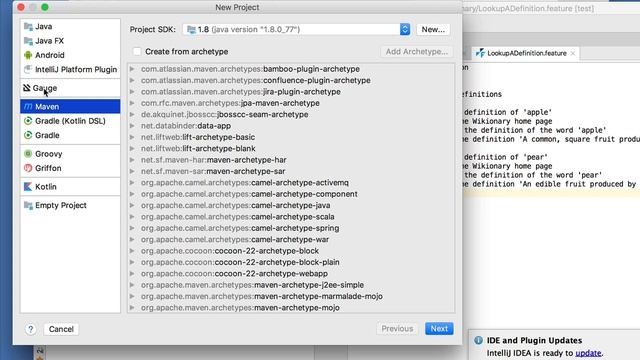
Task: Select Kotlin in project type list
Action: 70,187
